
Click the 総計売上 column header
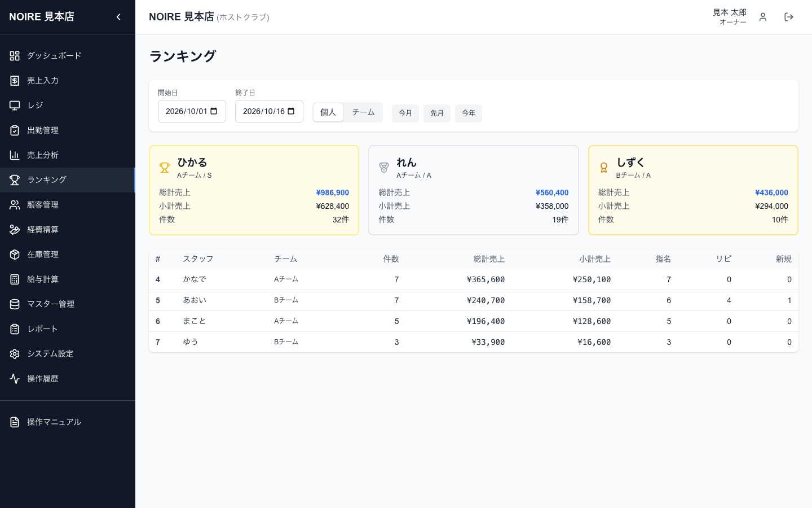[489, 259]
